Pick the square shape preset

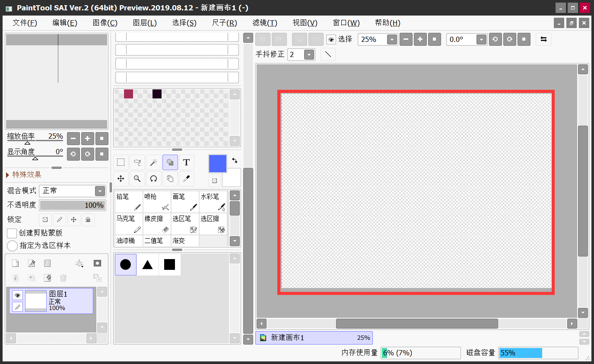click(170, 265)
